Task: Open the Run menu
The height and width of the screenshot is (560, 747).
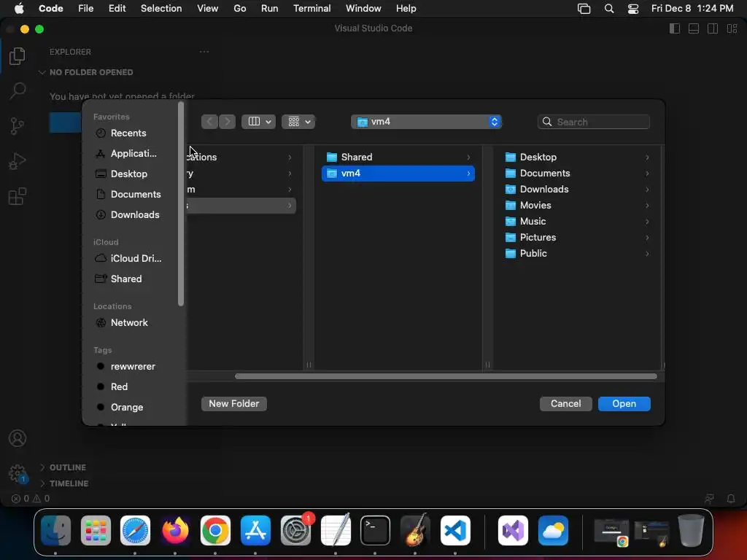Action: 270,9
